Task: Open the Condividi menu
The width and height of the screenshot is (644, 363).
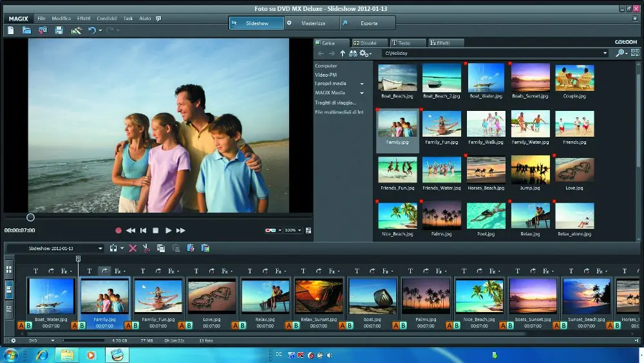Action: [107, 19]
